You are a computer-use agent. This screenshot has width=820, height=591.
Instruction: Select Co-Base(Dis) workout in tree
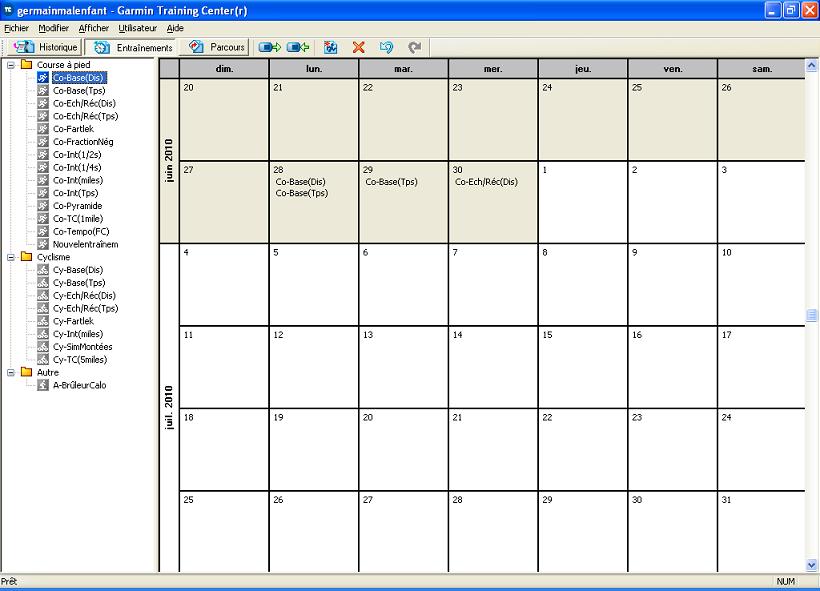coord(79,78)
